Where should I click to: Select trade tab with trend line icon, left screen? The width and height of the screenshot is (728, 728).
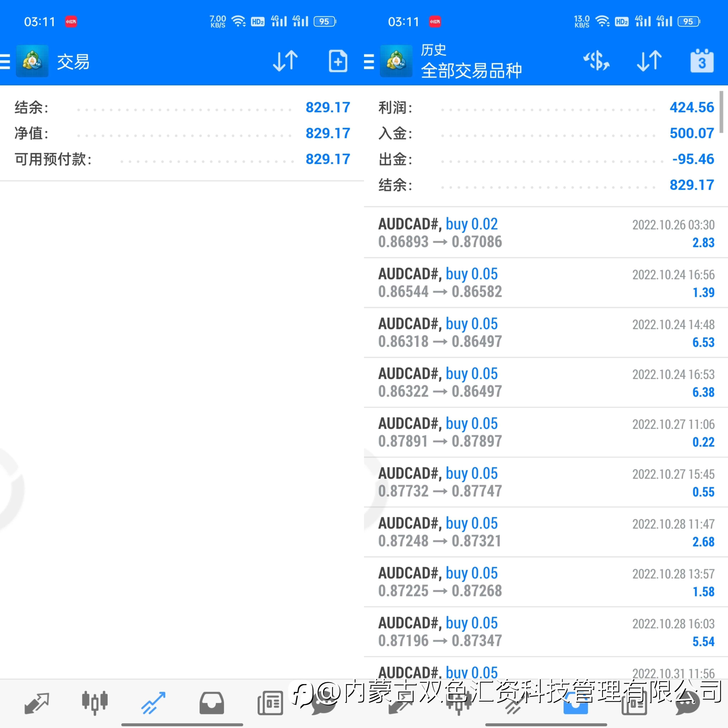tap(153, 703)
